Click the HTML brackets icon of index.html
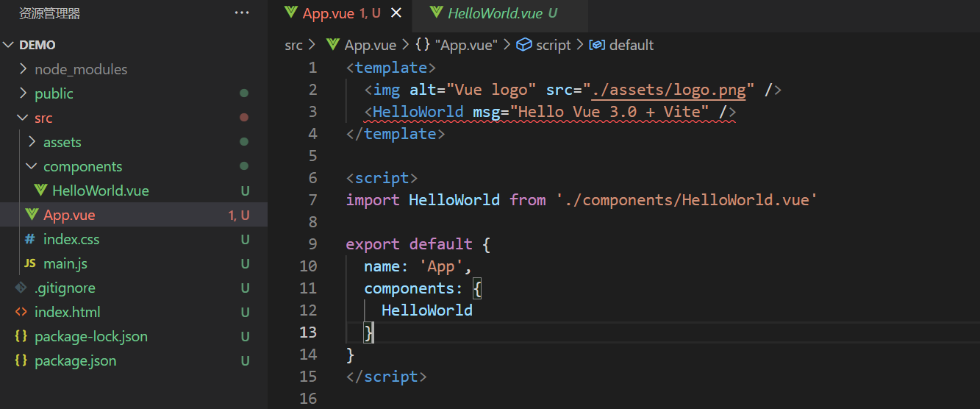 [21, 312]
